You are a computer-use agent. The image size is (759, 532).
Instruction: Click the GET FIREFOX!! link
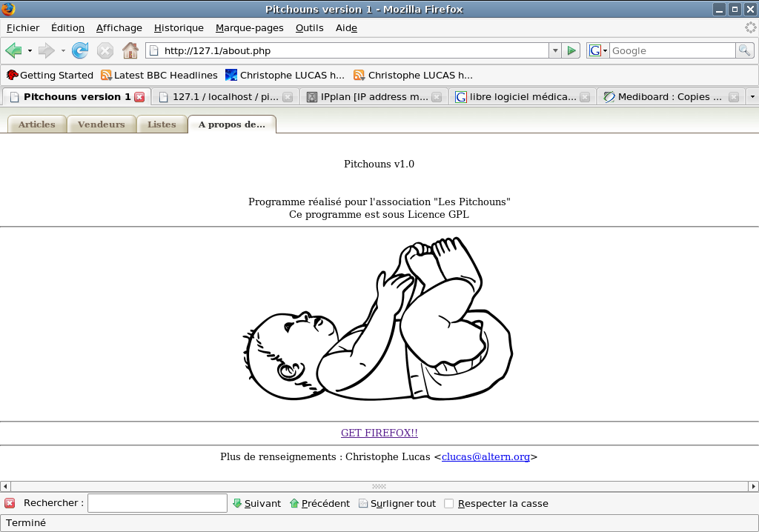pyautogui.click(x=379, y=433)
